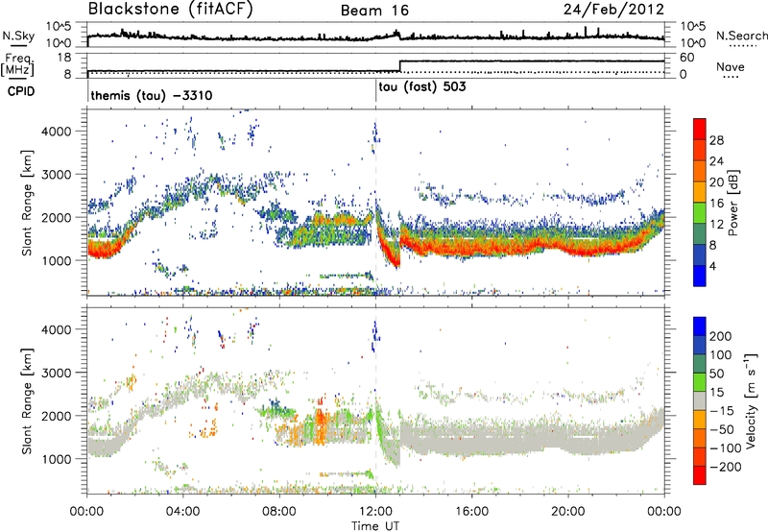Click the 'Blackstone (fitACF)' title text
This screenshot has height=532, width=768.
pyautogui.click(x=170, y=9)
